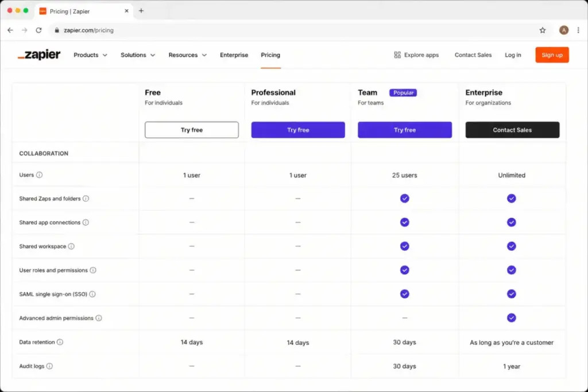This screenshot has height=392, width=588.
Task: Click 'As long as you're a customer' cell
Action: point(512,343)
